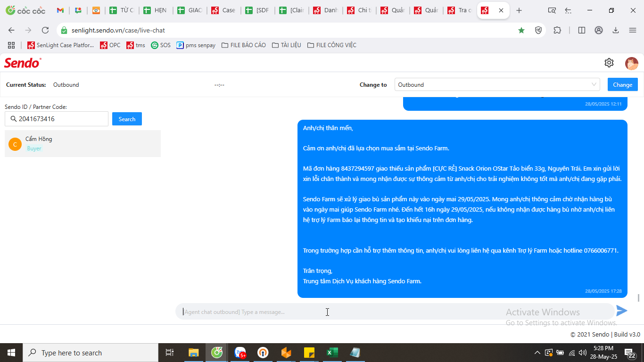Focus the Sendo ID search field

tap(57, 119)
